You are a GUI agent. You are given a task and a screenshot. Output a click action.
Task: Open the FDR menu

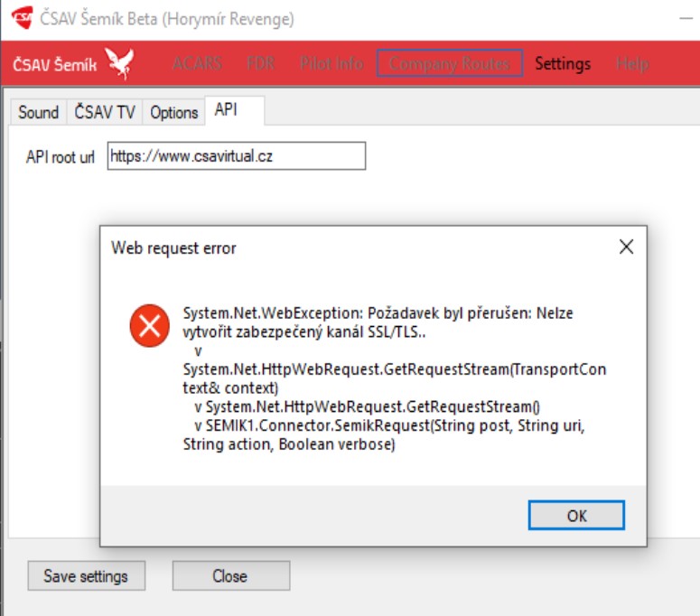coord(261,63)
